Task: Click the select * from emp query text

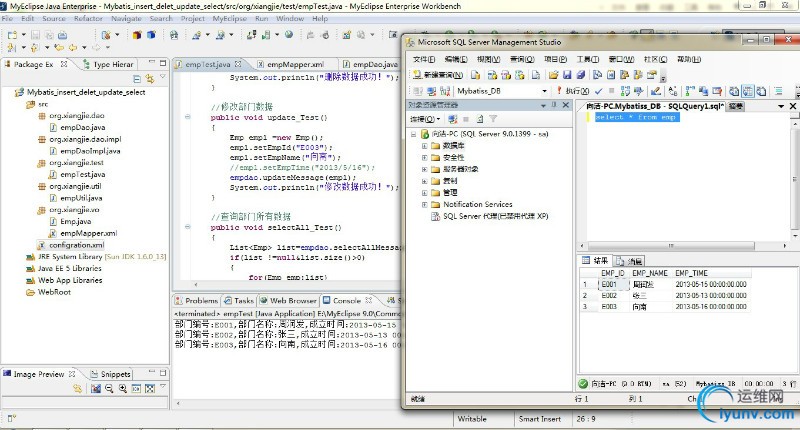Action: coord(635,117)
